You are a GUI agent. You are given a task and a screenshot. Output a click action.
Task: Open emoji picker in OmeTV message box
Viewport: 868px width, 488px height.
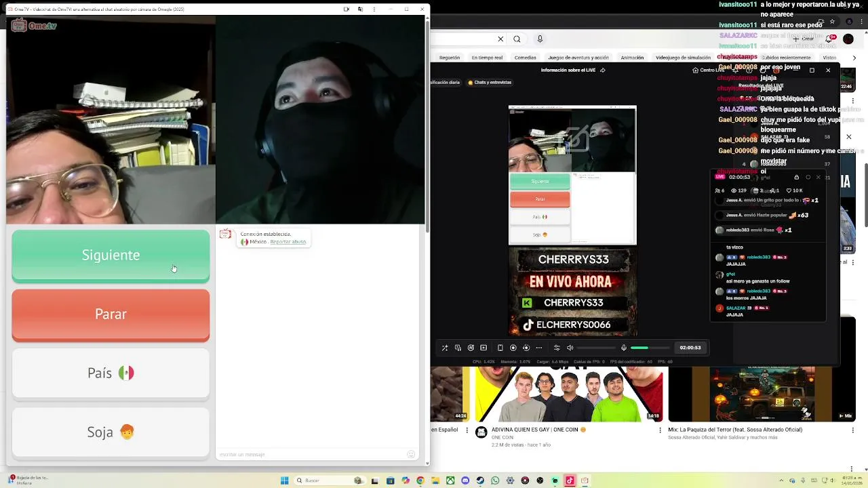coord(411,454)
